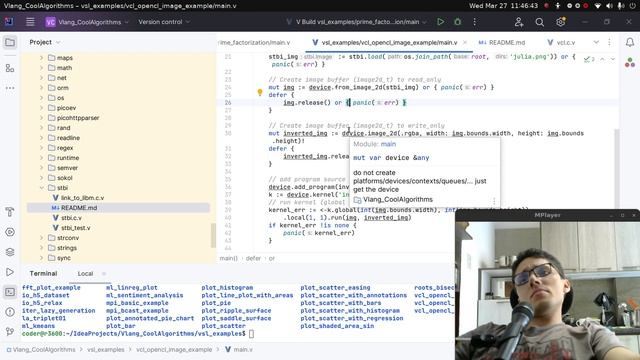Open the Notifications bell
This screenshot has height=360, width=640.
click(630, 42)
